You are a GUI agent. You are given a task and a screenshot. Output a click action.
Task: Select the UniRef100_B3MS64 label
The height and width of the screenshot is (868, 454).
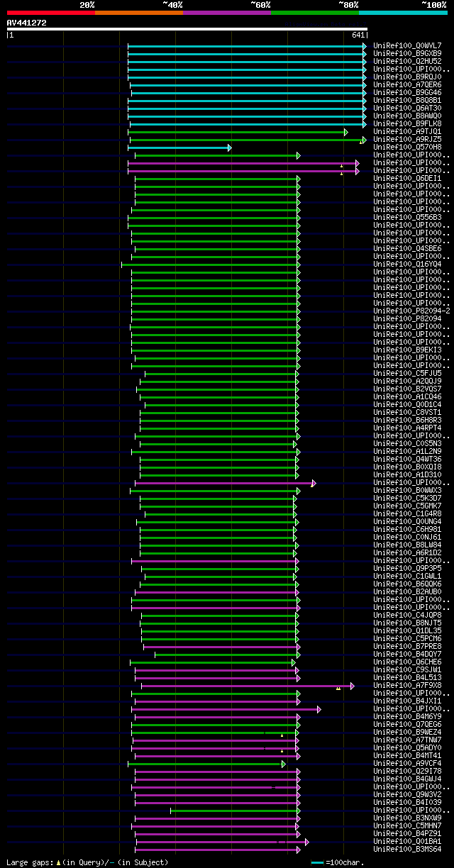[x=407, y=849]
